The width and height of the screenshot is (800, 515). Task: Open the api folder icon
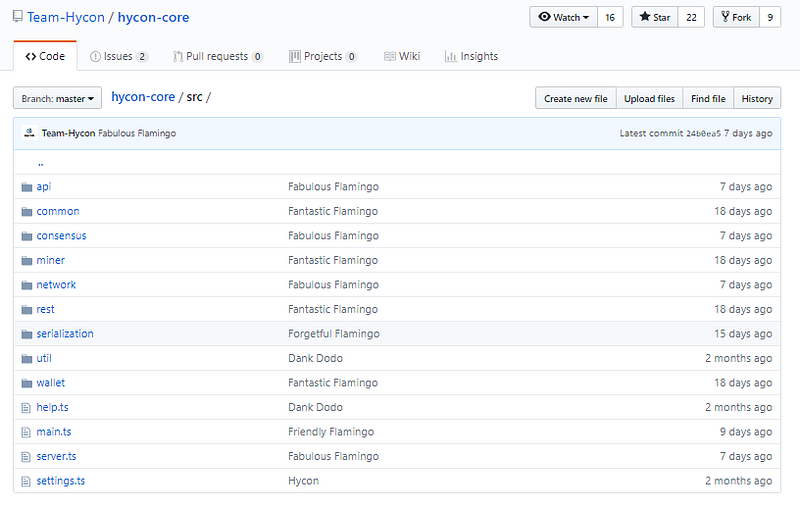tap(27, 187)
